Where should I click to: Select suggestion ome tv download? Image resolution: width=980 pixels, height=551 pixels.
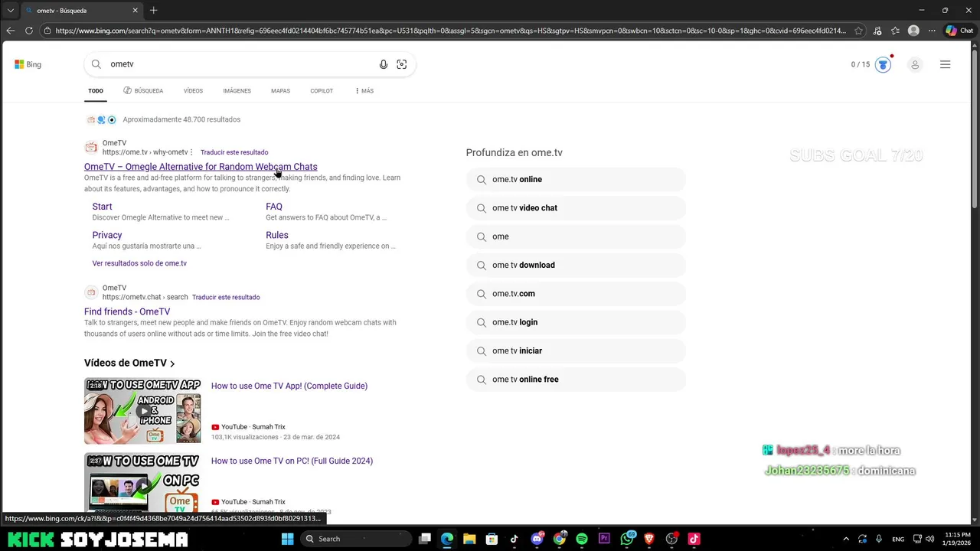click(x=576, y=265)
